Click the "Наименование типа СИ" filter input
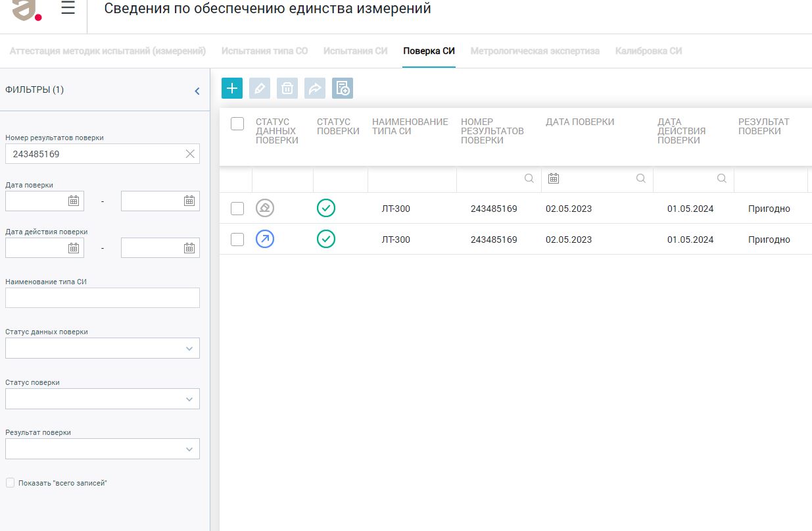 [103, 298]
